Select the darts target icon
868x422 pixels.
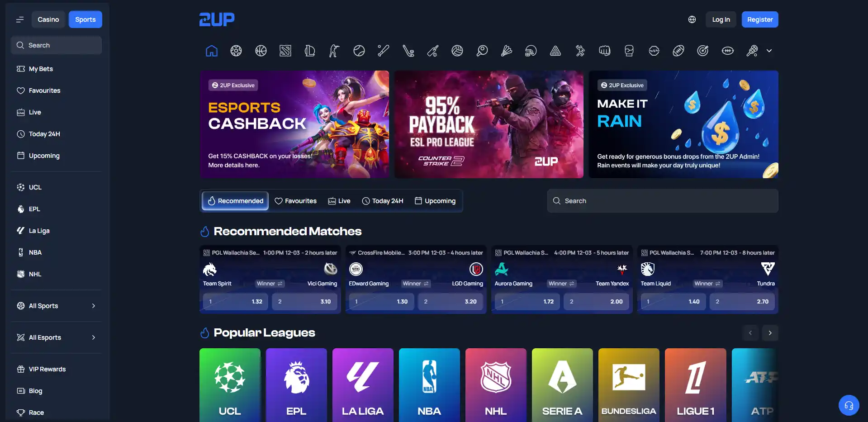(x=703, y=51)
